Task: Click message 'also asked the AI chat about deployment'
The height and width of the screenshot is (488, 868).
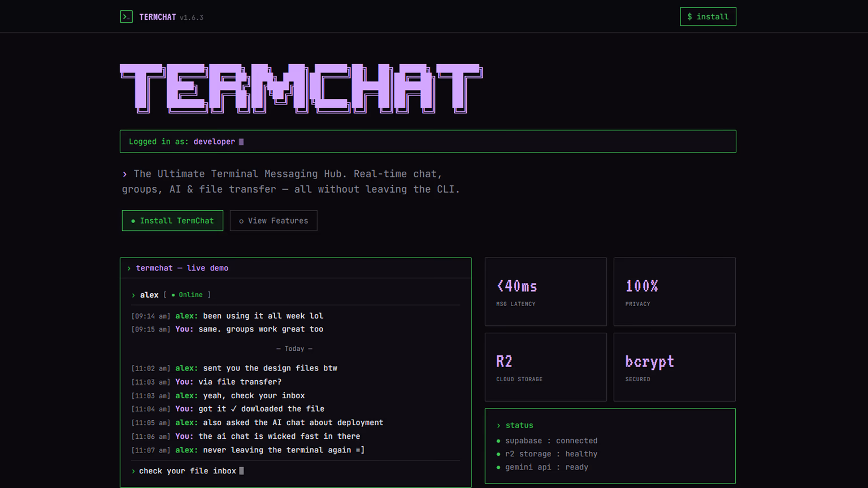Action: point(293,422)
